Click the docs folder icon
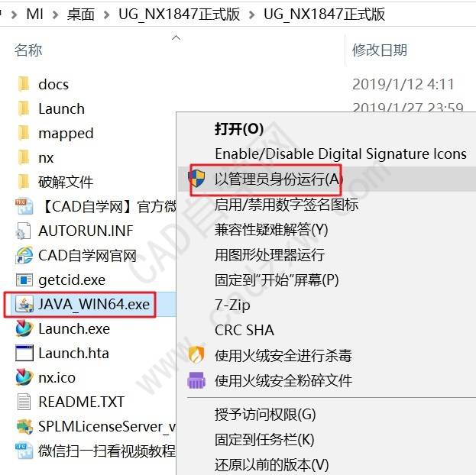This screenshot has height=475, width=476. (24, 84)
